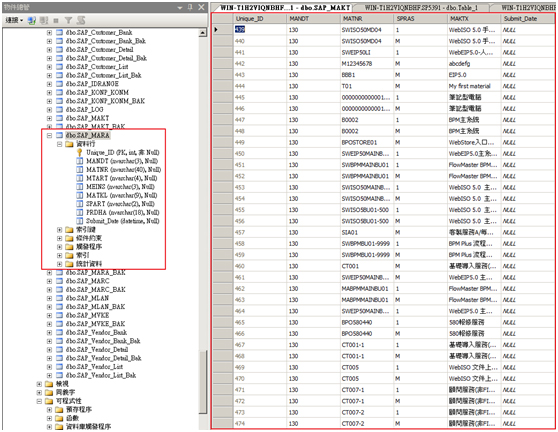Open the 連線 connect dropdown
This screenshot has height=432, width=558.
click(x=14, y=20)
